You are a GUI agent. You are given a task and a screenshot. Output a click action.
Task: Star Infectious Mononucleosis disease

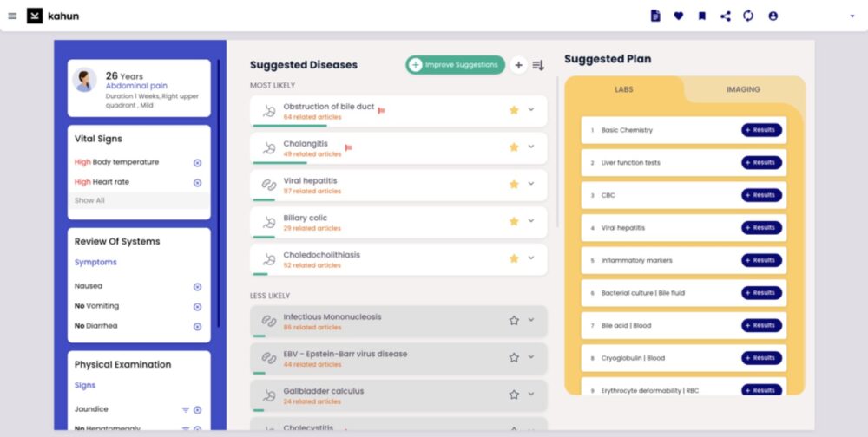click(514, 320)
